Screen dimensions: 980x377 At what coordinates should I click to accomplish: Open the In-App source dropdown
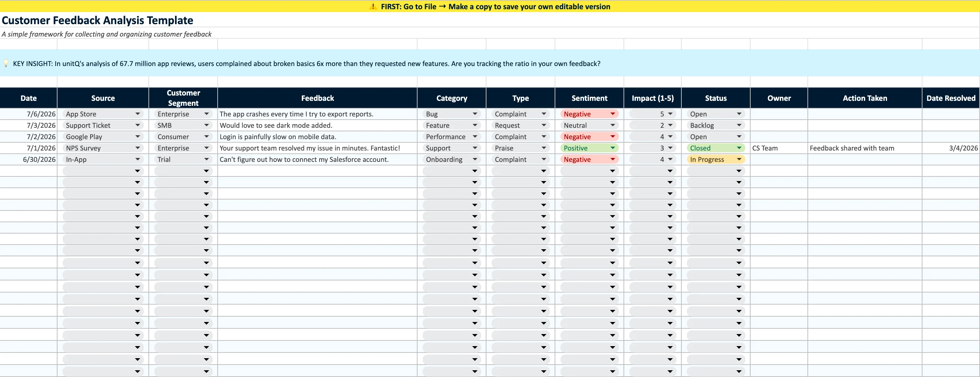pyautogui.click(x=103, y=159)
